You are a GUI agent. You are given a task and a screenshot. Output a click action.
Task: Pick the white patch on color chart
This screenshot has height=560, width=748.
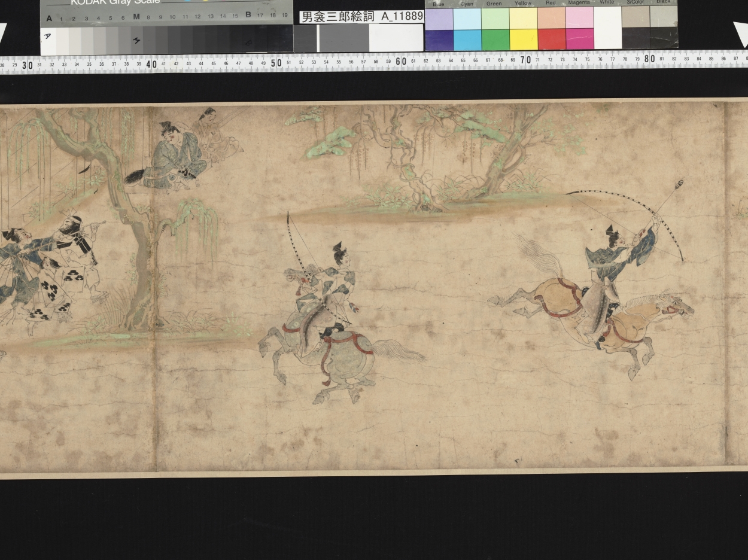point(607,28)
